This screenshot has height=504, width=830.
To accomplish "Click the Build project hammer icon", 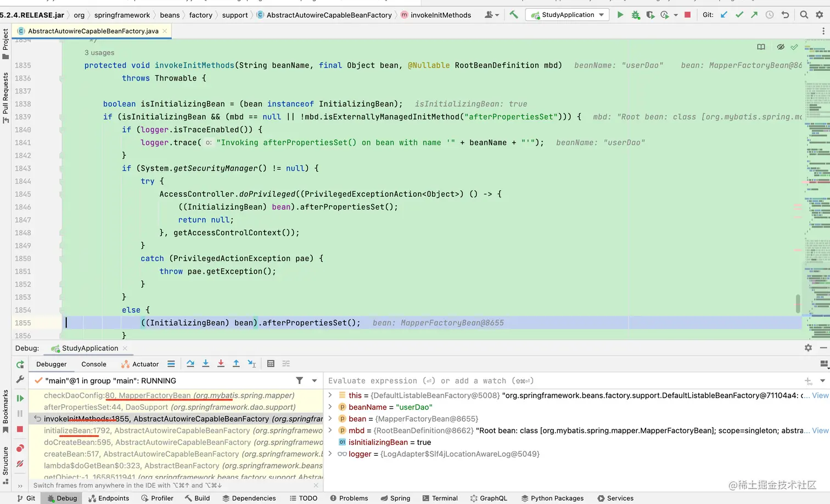I will [x=514, y=15].
